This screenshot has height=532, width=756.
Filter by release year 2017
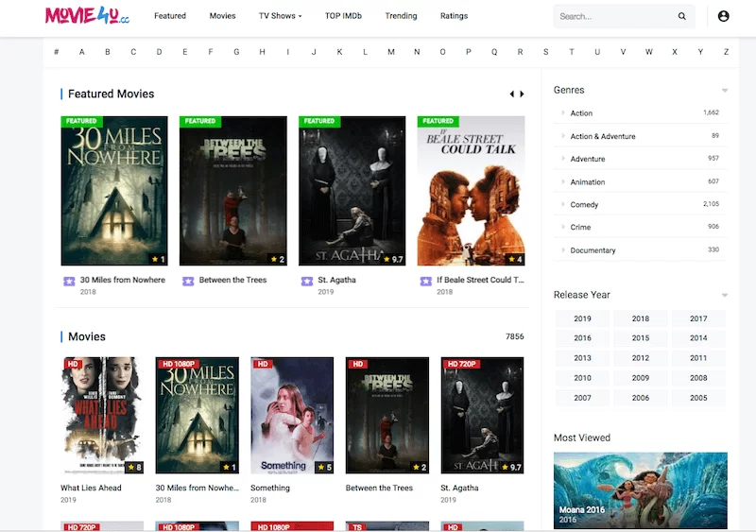[x=698, y=319]
